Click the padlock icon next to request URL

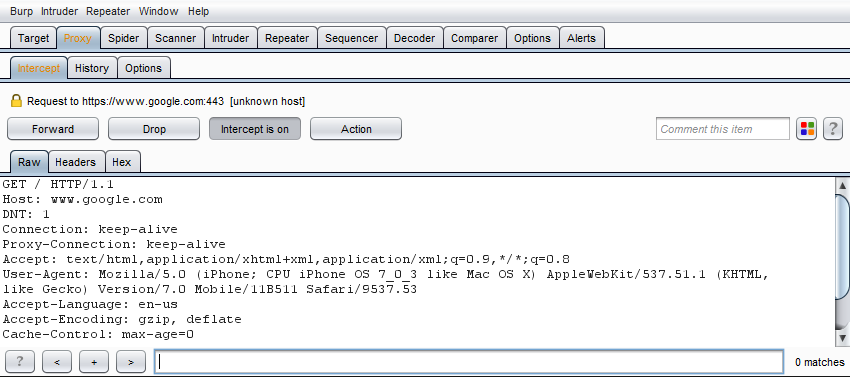[16, 101]
